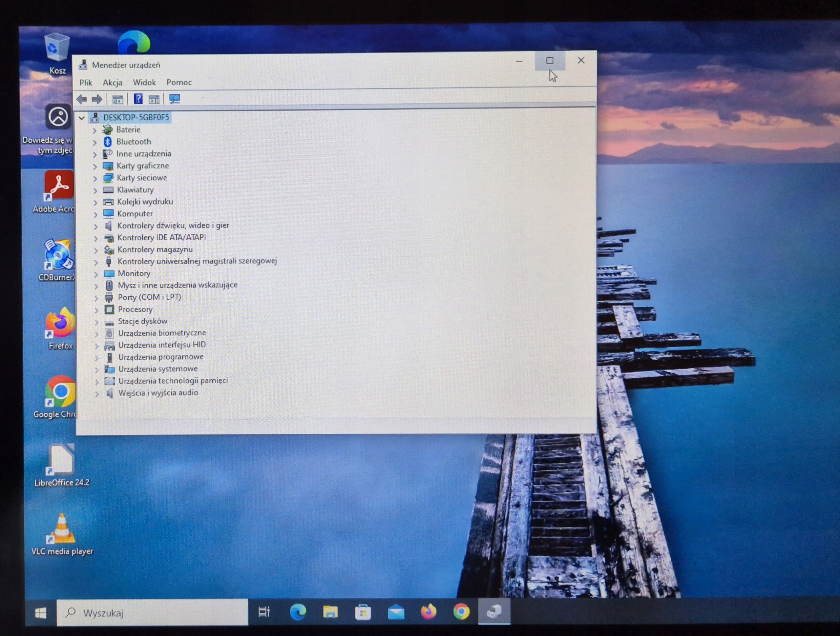Click the Back arrow toolbar icon
This screenshot has height=636, width=840.
[x=82, y=100]
